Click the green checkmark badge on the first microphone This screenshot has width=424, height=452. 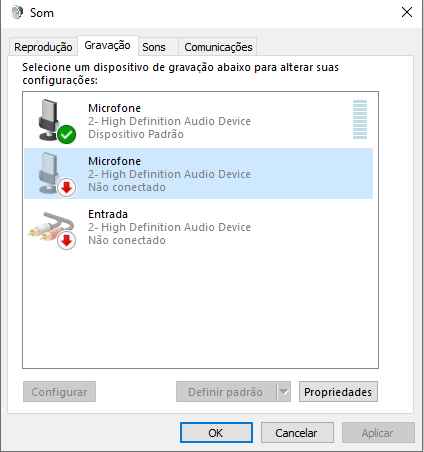[x=67, y=135]
